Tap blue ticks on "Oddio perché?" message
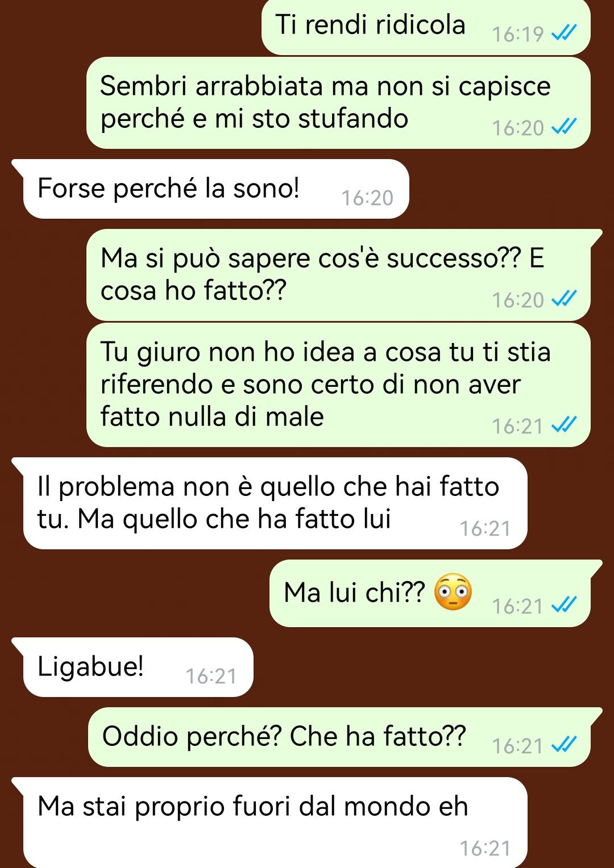This screenshot has width=614, height=868. click(x=564, y=745)
